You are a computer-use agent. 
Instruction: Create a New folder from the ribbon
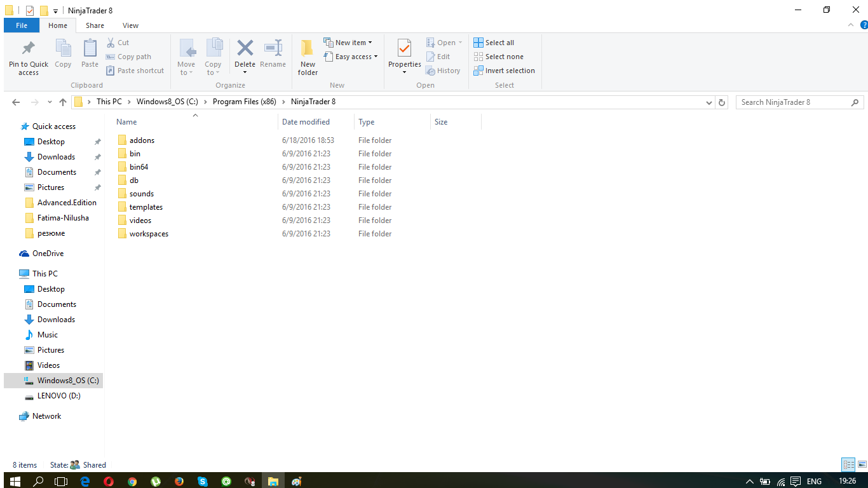308,57
